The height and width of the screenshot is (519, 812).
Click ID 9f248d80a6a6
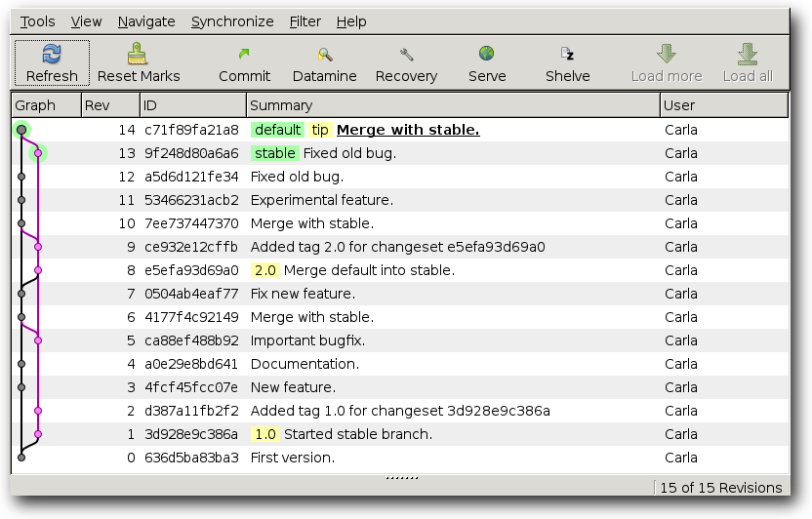[x=191, y=153]
